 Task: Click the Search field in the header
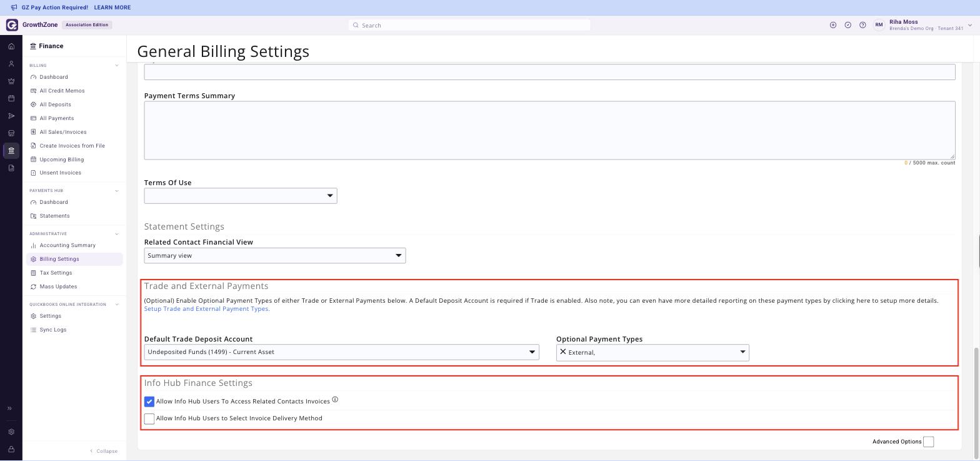click(x=469, y=25)
